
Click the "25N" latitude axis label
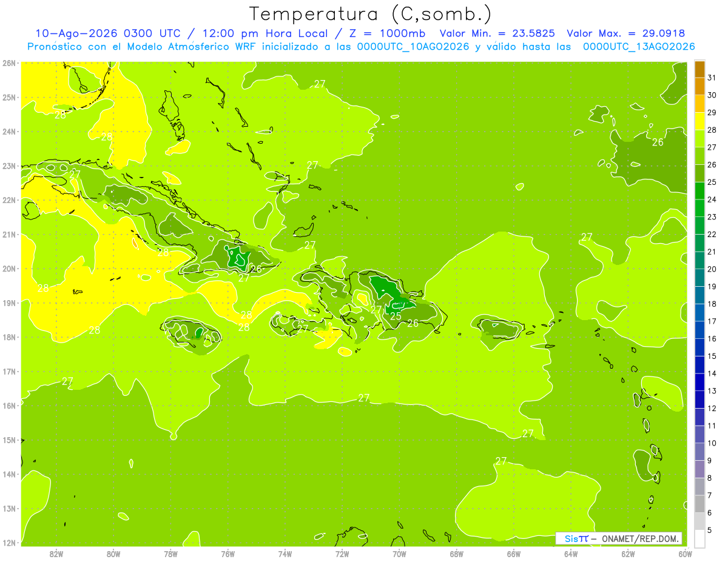point(9,97)
